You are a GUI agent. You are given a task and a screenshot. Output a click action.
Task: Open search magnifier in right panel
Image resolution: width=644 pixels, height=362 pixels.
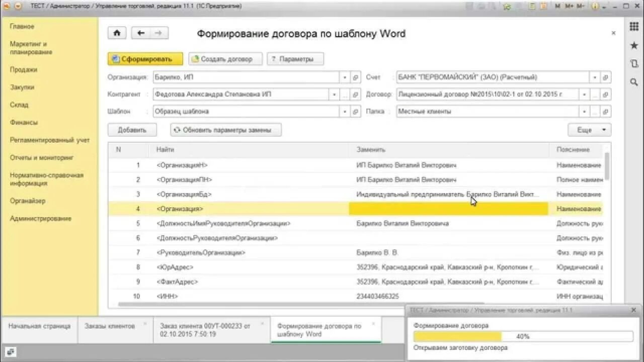634,82
